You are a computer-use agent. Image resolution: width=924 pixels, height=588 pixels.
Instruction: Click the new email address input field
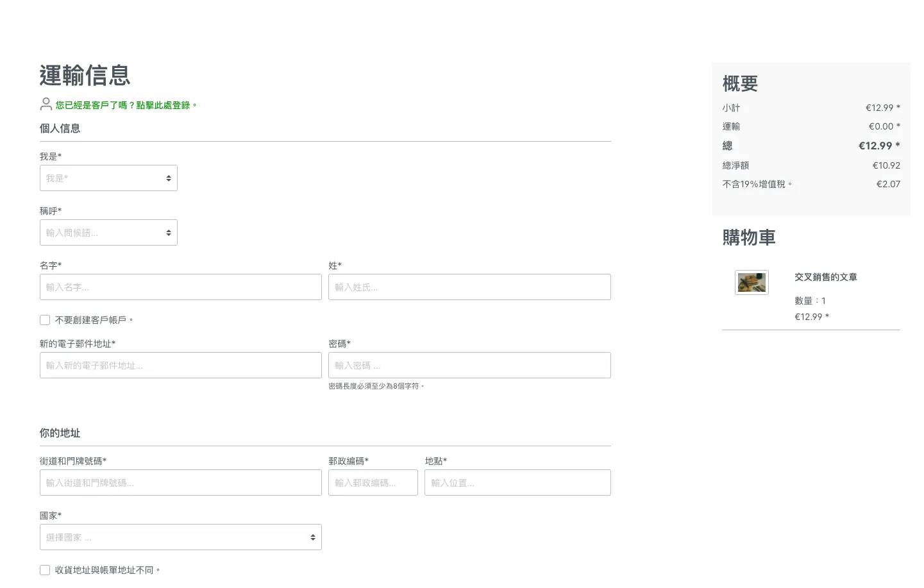click(x=180, y=365)
